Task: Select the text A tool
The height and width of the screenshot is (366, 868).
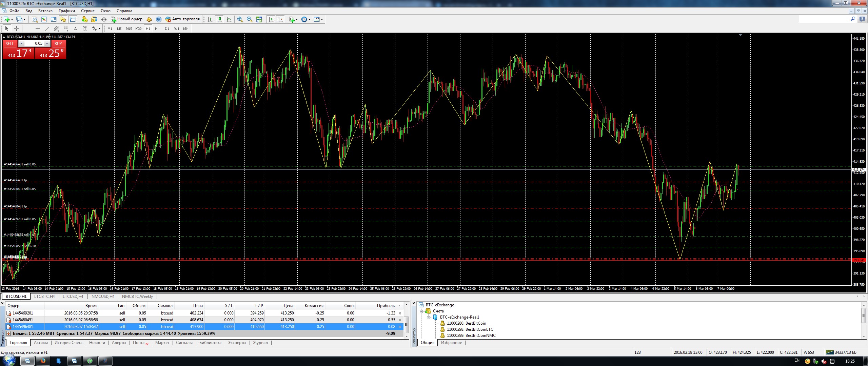Action: 75,29
